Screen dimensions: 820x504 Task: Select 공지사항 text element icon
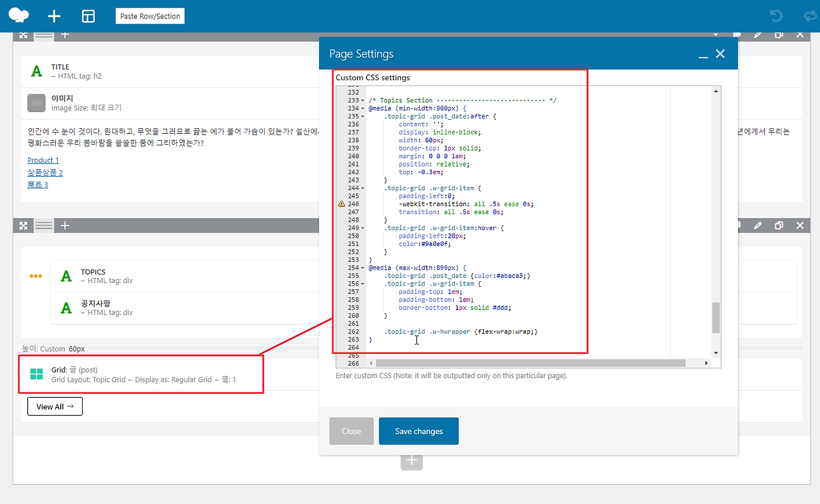[x=66, y=308]
